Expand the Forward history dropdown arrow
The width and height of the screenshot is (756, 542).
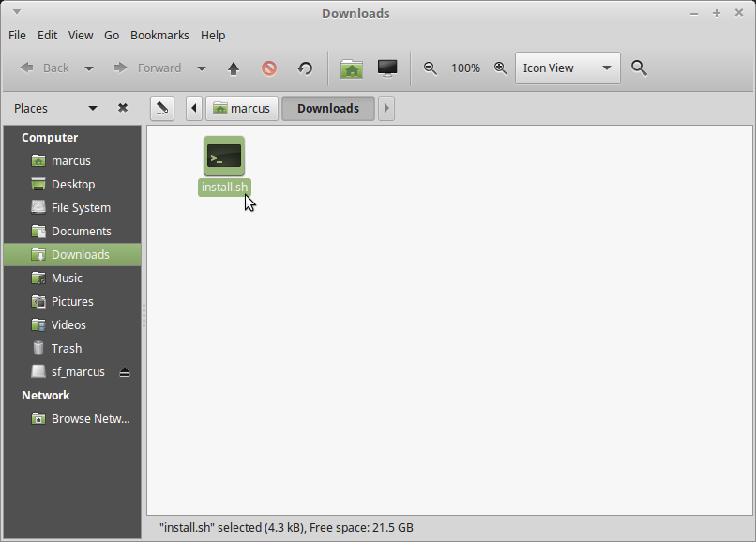202,68
